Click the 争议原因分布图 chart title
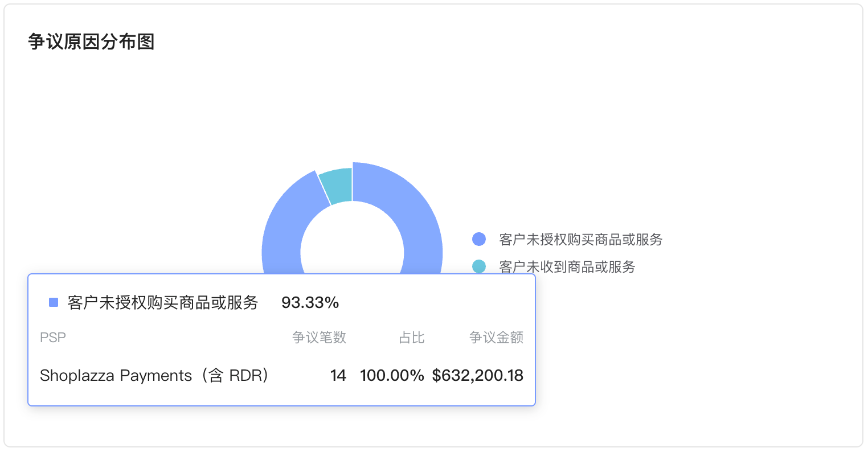The image size is (868, 452). [91, 42]
